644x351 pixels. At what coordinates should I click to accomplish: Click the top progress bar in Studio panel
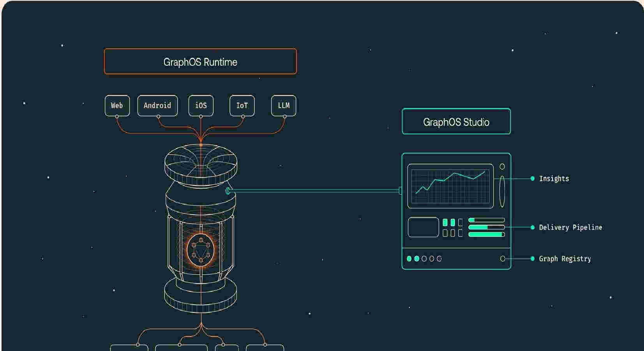pyautogui.click(x=487, y=220)
